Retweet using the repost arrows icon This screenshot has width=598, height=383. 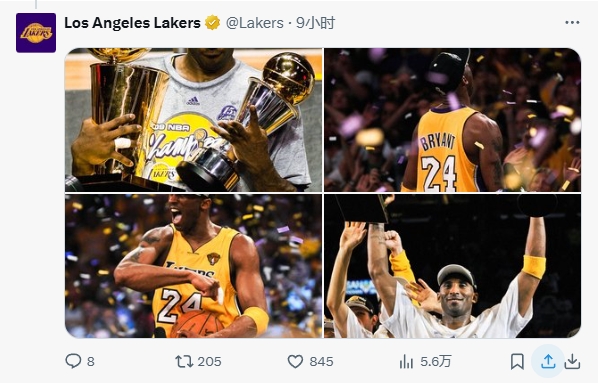coord(184,361)
